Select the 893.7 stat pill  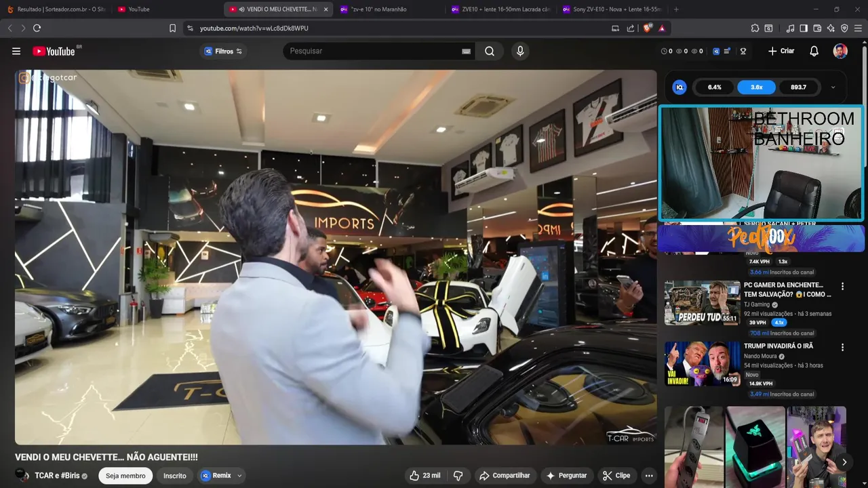[798, 87]
